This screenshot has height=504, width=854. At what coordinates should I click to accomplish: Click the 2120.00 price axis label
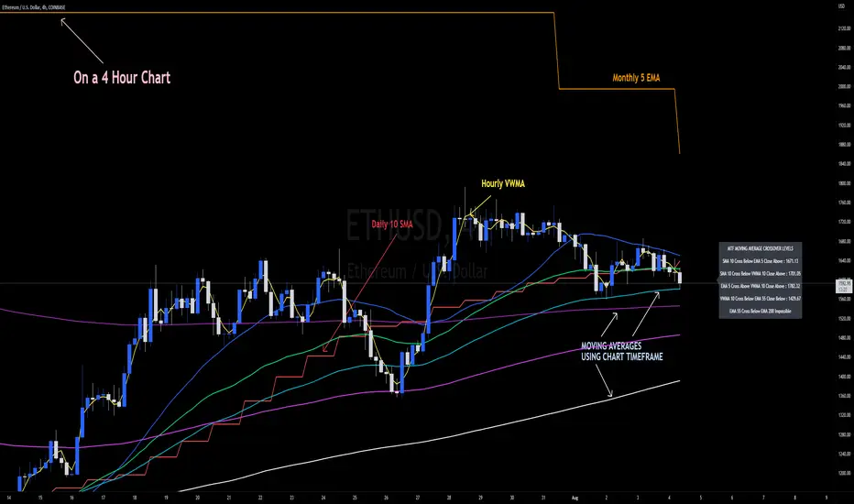[x=845, y=28]
